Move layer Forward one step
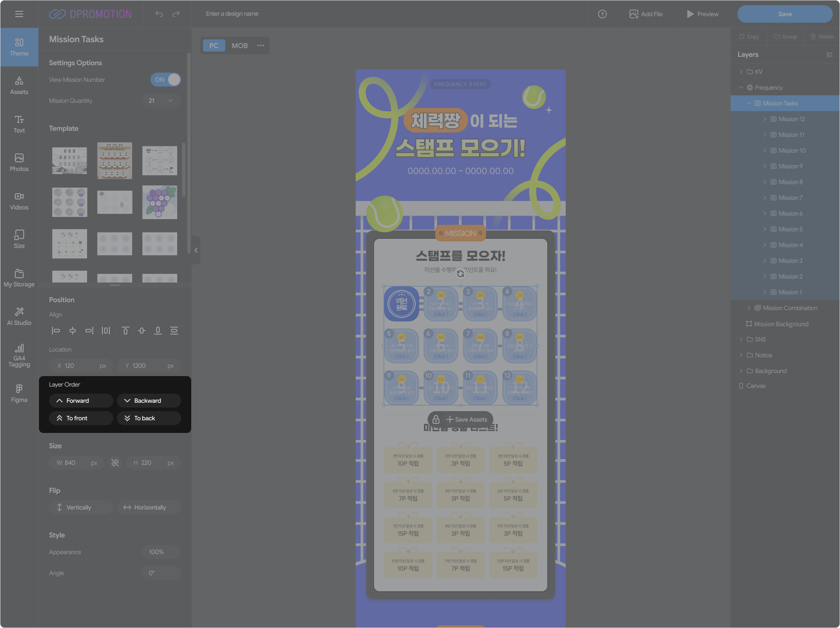This screenshot has height=628, width=840. (81, 401)
